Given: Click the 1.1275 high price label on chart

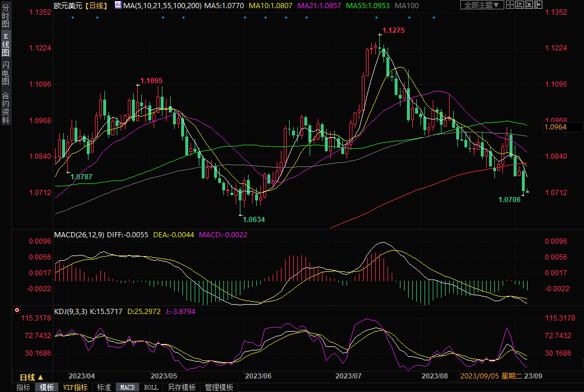Looking at the screenshot, I should pos(393,30).
